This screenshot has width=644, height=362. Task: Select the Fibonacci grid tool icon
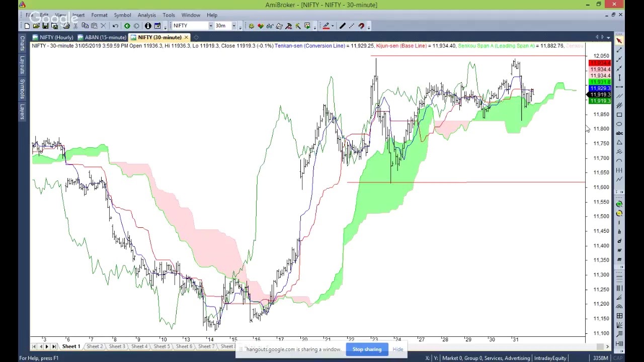point(619,316)
